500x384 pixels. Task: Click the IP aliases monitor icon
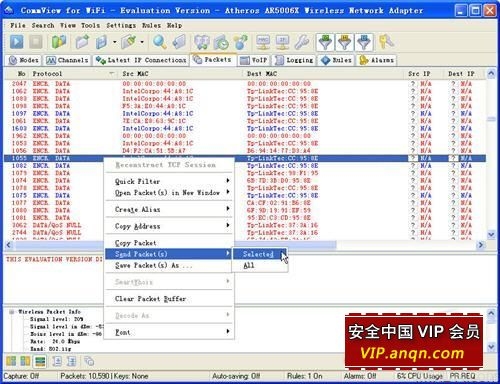click(x=282, y=42)
